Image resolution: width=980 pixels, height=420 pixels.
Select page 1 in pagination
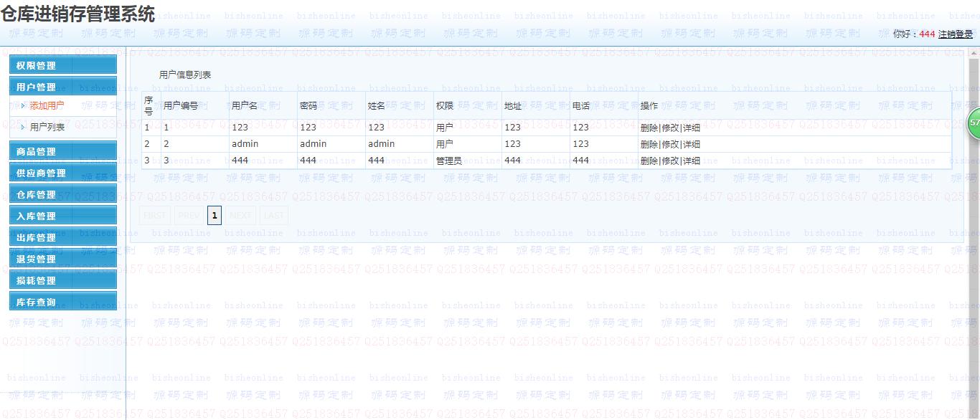pyautogui.click(x=215, y=215)
